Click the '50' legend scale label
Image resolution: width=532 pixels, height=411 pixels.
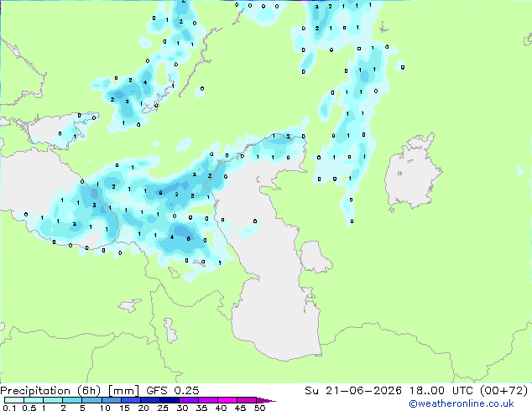coord(259,408)
